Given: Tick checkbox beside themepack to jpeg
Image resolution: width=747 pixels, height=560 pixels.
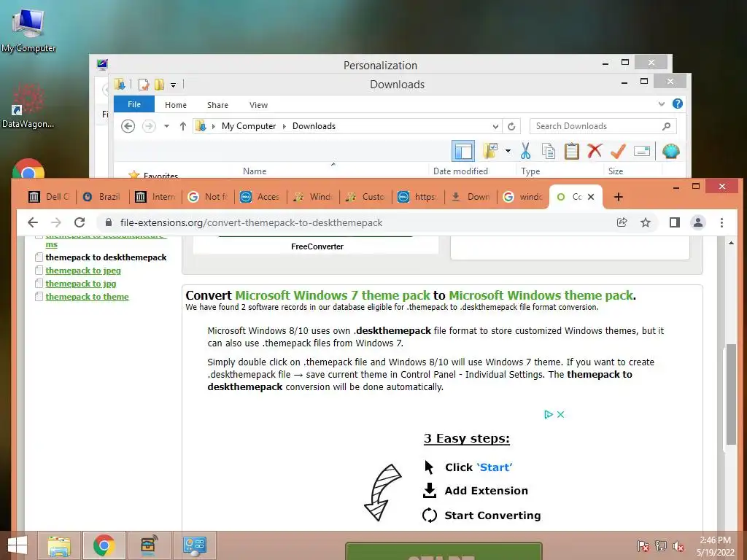Looking at the screenshot, I should 39,271.
